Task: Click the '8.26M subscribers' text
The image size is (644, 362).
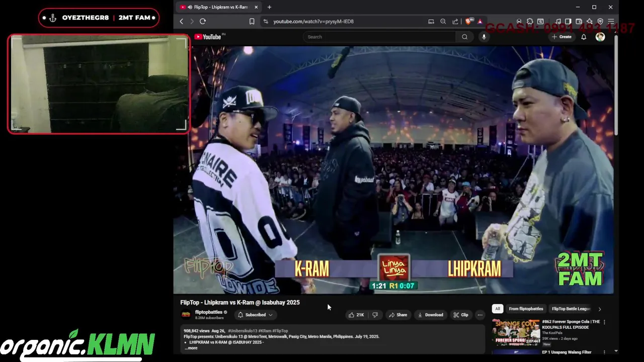Action: pyautogui.click(x=209, y=318)
